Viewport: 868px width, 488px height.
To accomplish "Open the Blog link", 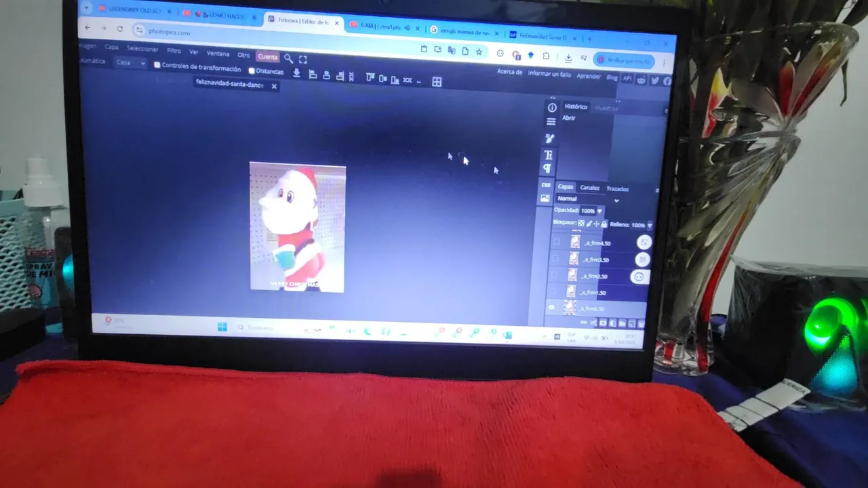I will [x=612, y=77].
